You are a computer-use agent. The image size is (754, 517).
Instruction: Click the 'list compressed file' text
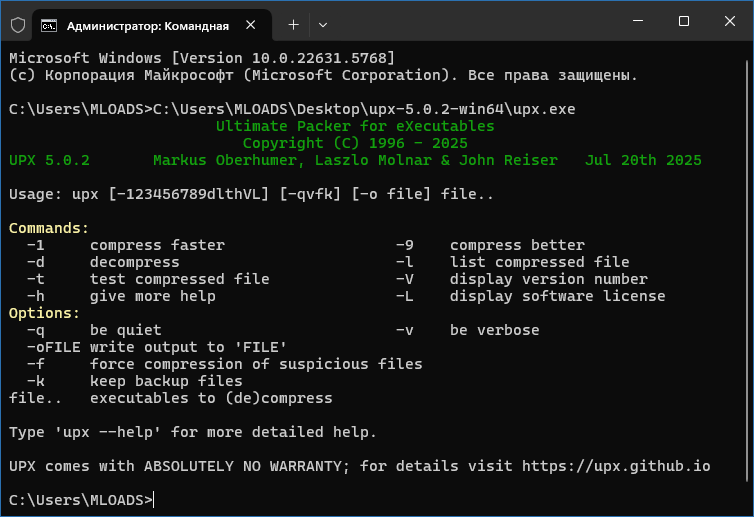tap(540, 262)
